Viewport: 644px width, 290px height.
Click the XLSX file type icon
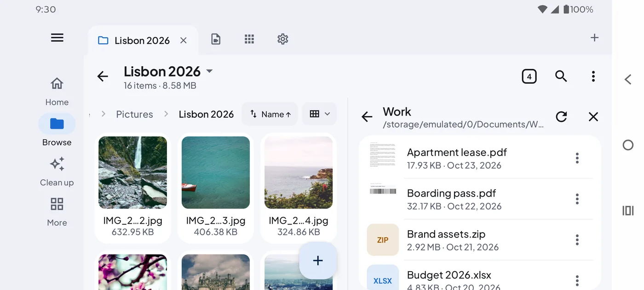pyautogui.click(x=383, y=278)
